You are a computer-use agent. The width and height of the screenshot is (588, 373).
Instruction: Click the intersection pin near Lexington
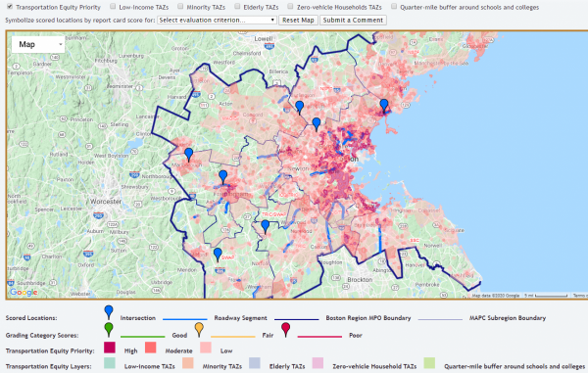[317, 123]
